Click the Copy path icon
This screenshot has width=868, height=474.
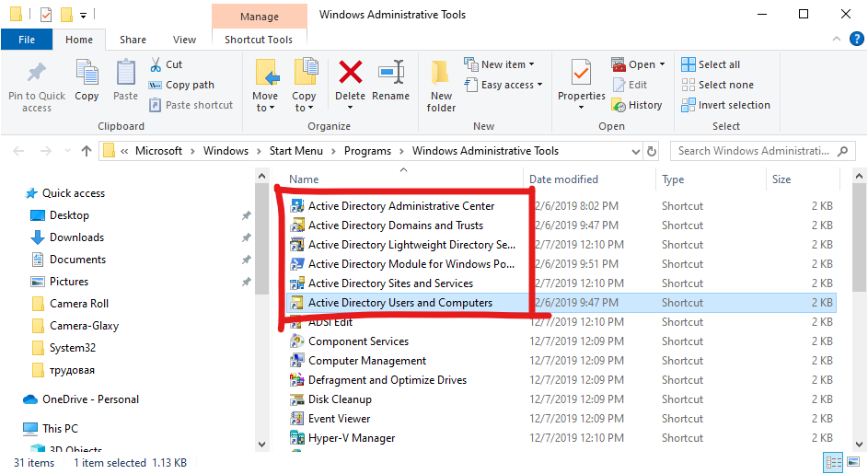pos(155,85)
